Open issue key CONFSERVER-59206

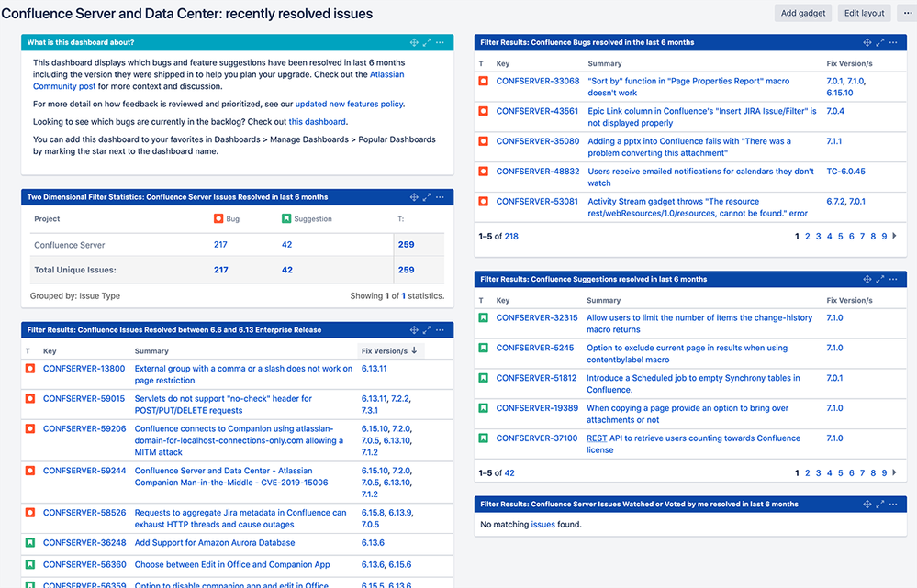pyautogui.click(x=84, y=429)
